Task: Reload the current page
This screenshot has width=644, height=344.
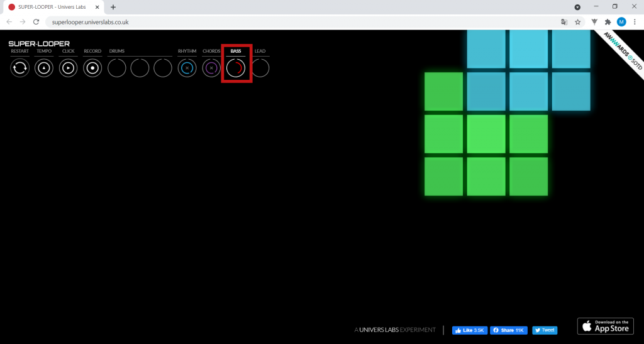Action: (36, 22)
